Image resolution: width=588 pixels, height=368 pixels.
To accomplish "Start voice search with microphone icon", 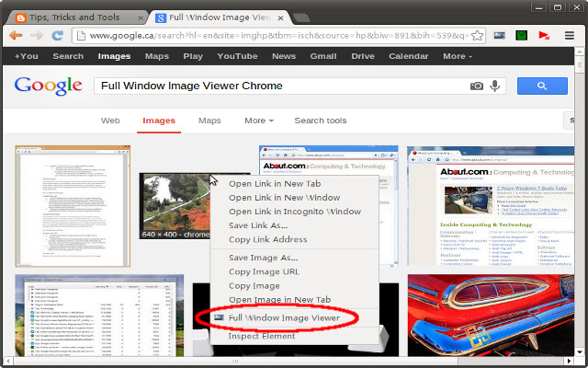I will coord(495,86).
